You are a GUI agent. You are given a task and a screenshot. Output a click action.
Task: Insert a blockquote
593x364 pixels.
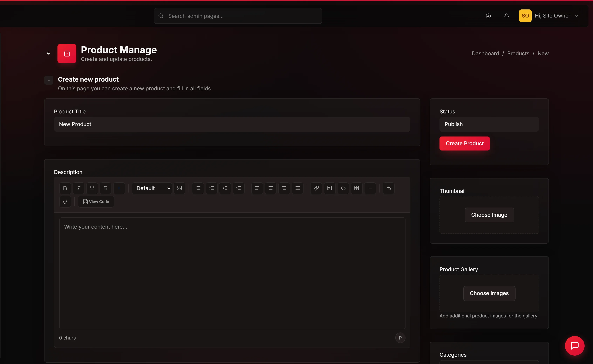click(180, 188)
